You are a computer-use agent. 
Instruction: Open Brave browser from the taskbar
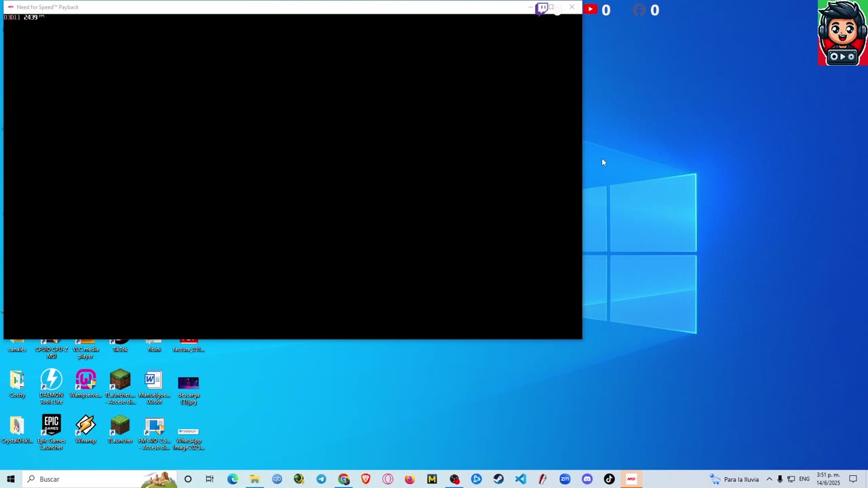coord(366,479)
